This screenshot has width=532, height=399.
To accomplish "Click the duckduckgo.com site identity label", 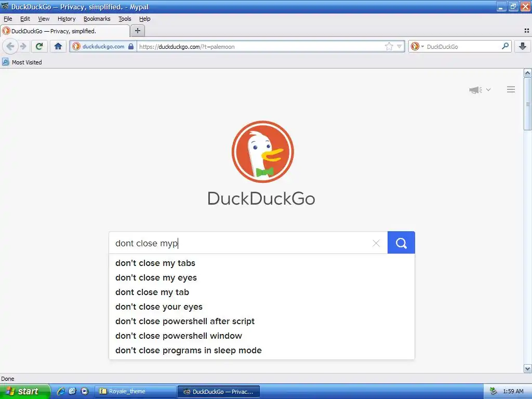I will [x=103, y=46].
